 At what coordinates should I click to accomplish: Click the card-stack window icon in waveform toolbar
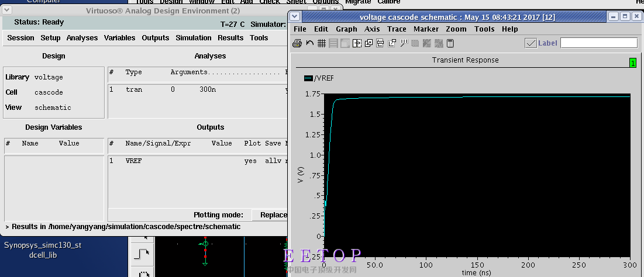point(380,43)
